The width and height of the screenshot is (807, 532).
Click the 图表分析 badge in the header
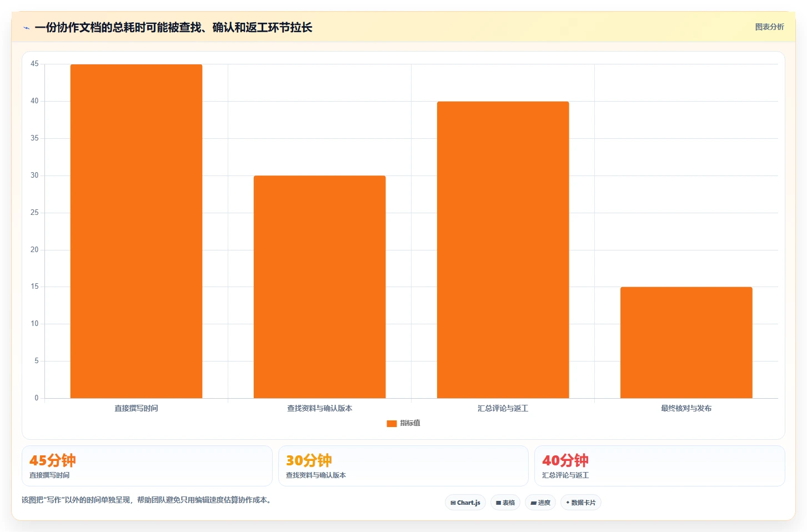pyautogui.click(x=769, y=27)
